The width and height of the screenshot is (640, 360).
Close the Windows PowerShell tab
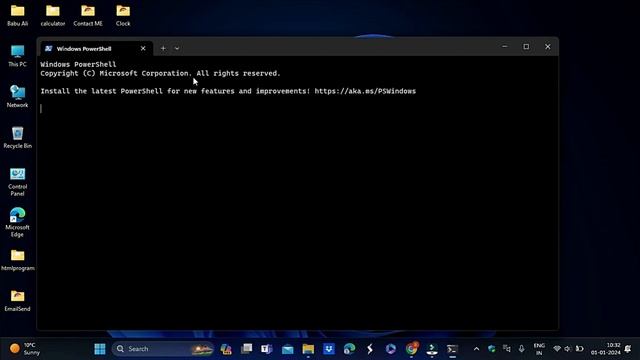[143, 48]
